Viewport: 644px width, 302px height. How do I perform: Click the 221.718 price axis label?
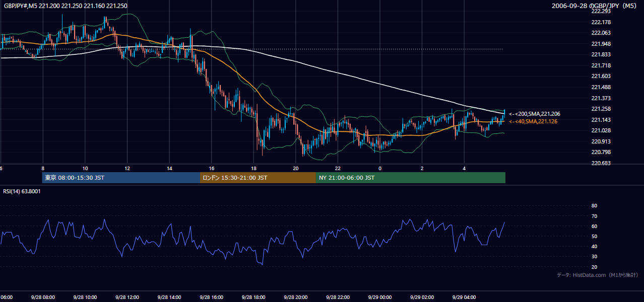point(601,65)
